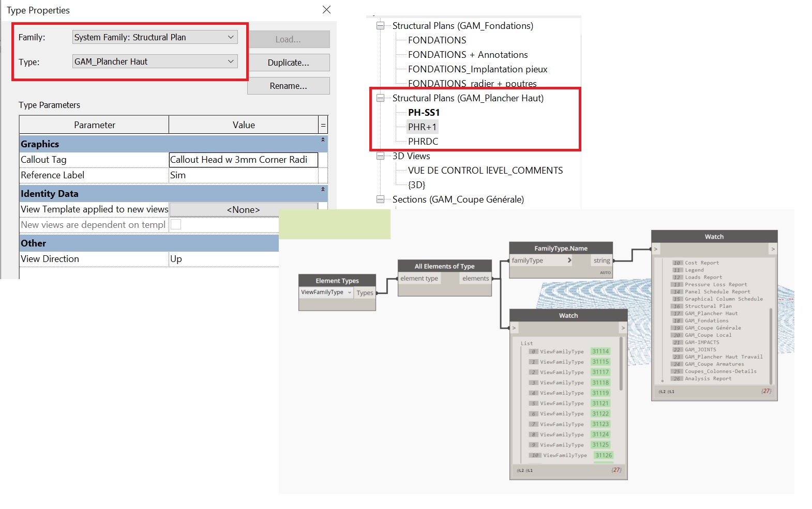
Task: Click the equals column button beside Value header
Action: coord(323,125)
